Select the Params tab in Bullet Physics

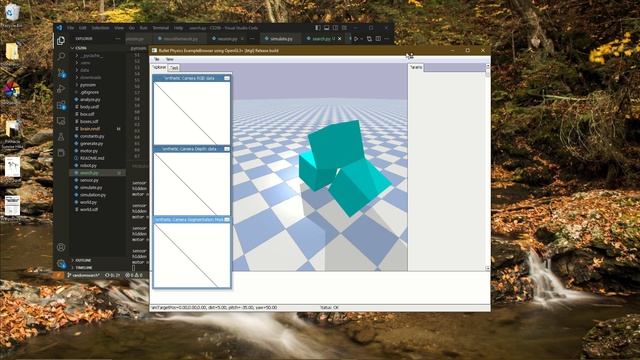click(x=416, y=67)
